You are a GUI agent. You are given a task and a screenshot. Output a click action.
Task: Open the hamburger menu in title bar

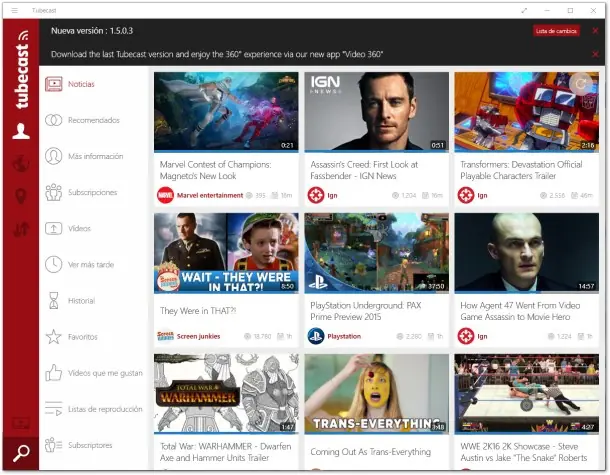click(14, 11)
